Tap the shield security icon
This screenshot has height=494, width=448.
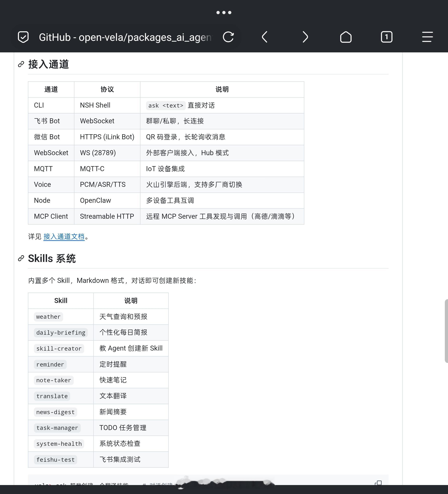pyautogui.click(x=23, y=37)
